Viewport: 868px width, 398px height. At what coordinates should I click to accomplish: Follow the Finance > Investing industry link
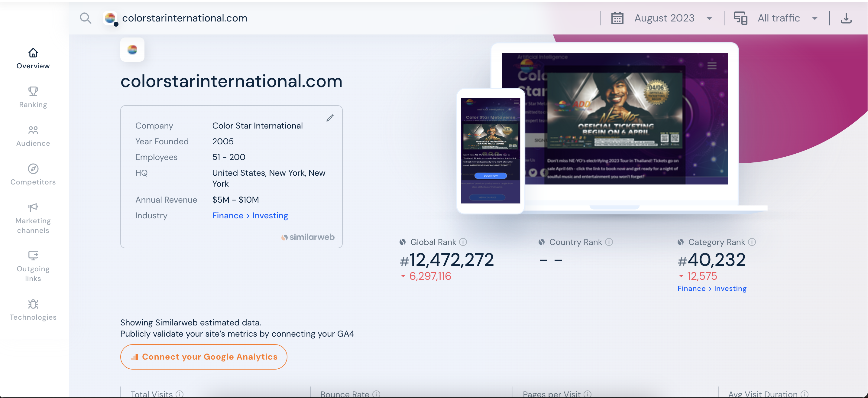[x=250, y=216]
